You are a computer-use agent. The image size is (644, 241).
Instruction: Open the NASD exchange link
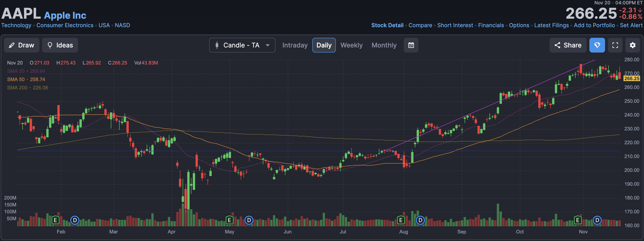point(122,25)
